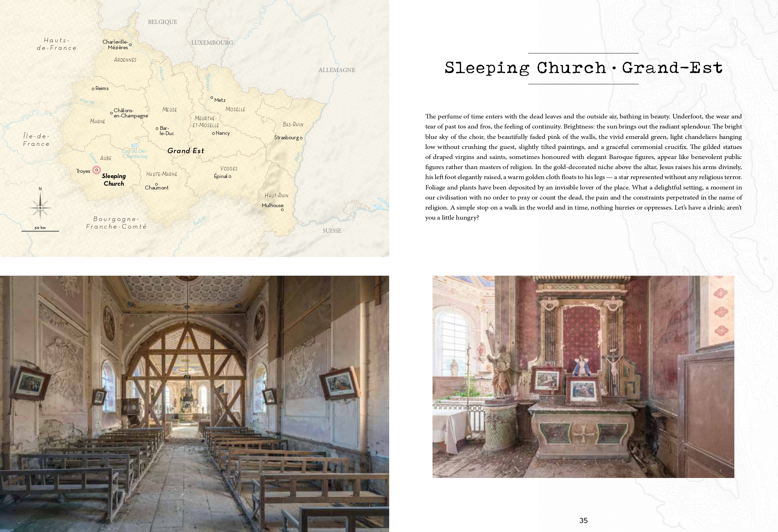Select the side altar chapel photo
Image resolution: width=778 pixels, height=532 pixels.
pos(583,376)
